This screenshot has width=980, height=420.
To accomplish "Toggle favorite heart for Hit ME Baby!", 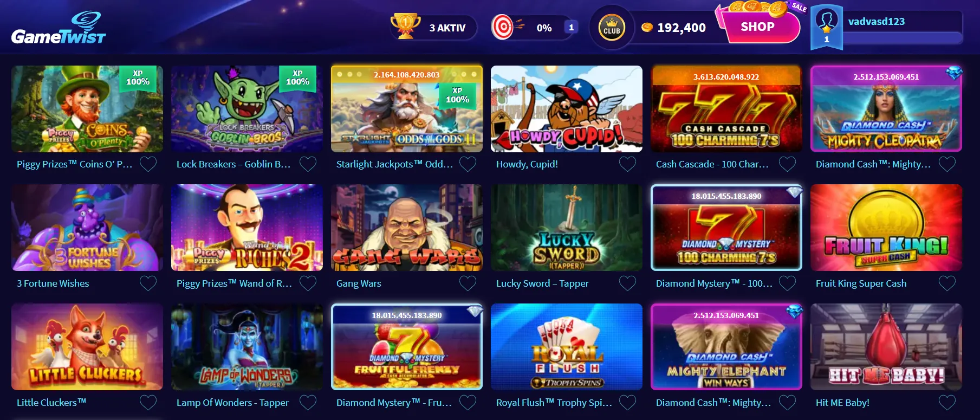I will (947, 403).
